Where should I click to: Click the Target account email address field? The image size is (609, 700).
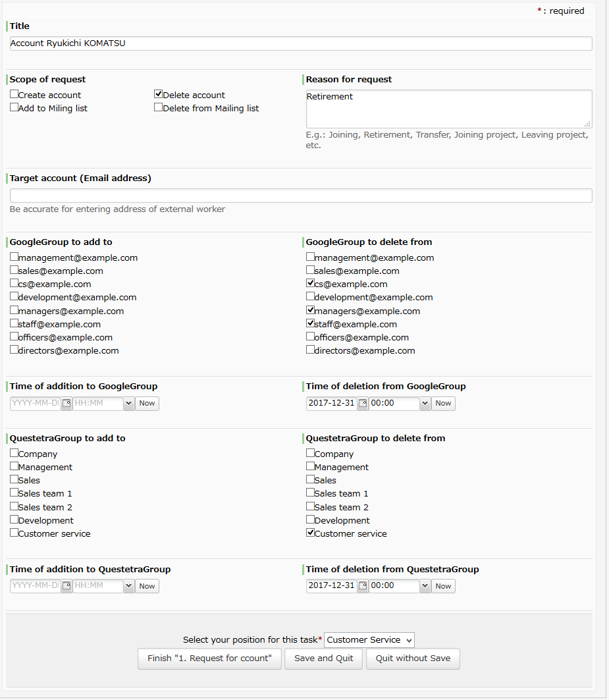pos(301,196)
